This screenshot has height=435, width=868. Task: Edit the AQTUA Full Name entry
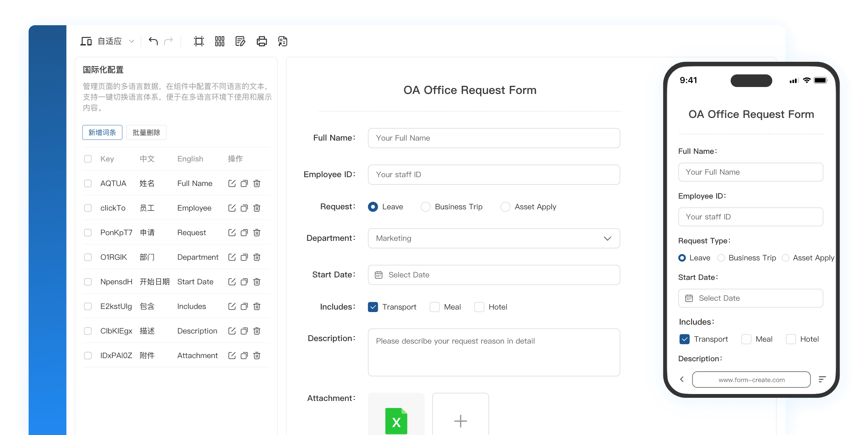tap(232, 183)
